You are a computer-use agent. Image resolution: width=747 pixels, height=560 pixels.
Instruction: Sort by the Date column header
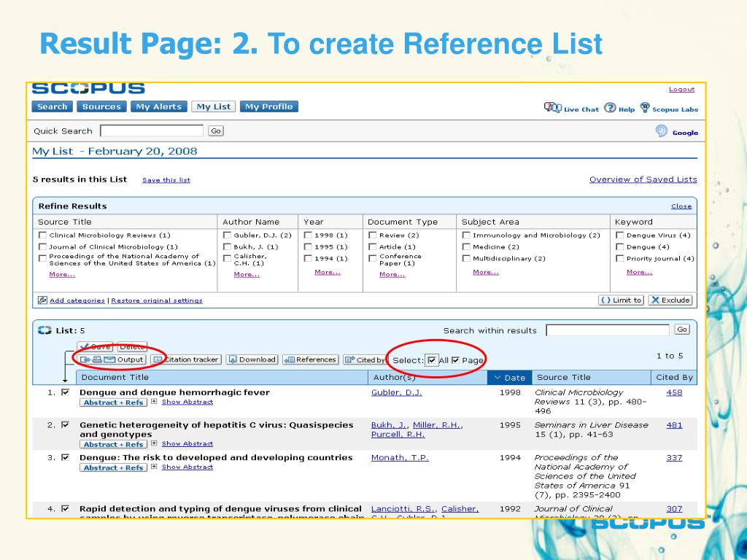point(509,377)
